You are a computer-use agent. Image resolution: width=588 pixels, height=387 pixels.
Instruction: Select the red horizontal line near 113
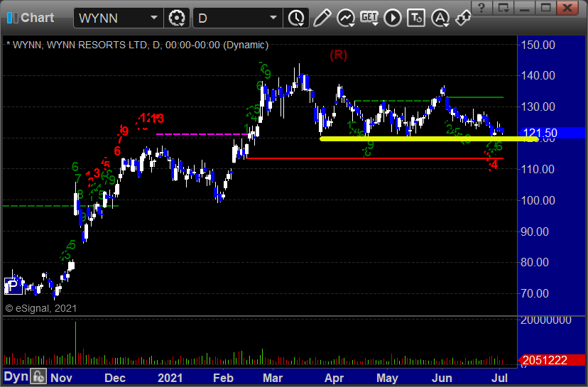(x=375, y=158)
